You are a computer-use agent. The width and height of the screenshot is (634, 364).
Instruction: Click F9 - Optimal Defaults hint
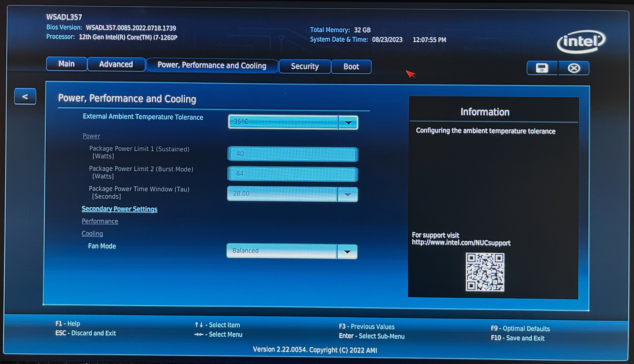(x=520, y=329)
